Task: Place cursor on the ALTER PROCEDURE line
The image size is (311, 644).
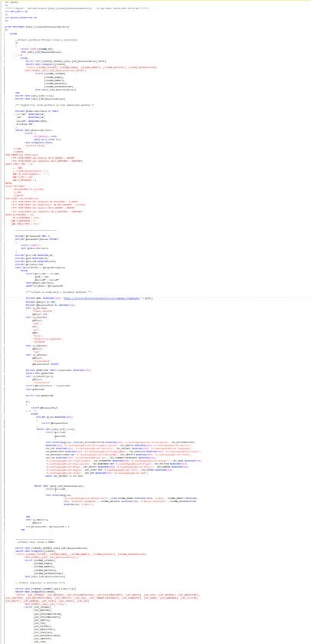Action: point(38,27)
